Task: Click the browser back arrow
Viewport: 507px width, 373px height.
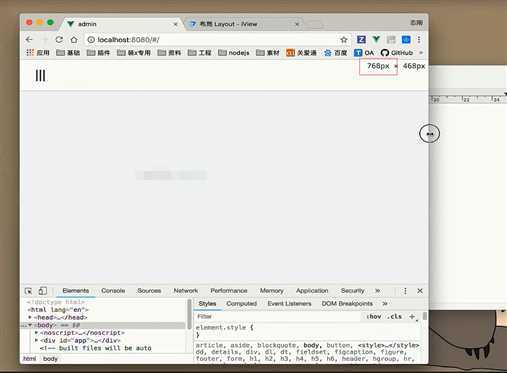Action: [x=29, y=40]
